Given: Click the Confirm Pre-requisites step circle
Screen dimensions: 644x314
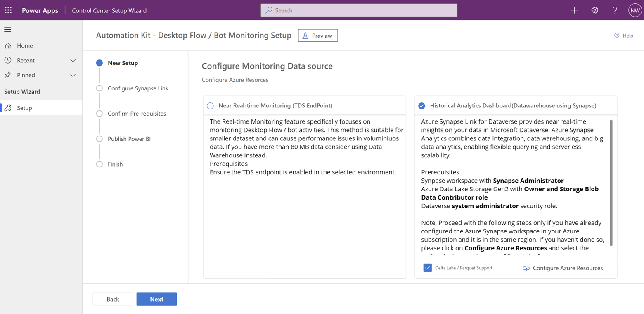Looking at the screenshot, I should (x=99, y=113).
